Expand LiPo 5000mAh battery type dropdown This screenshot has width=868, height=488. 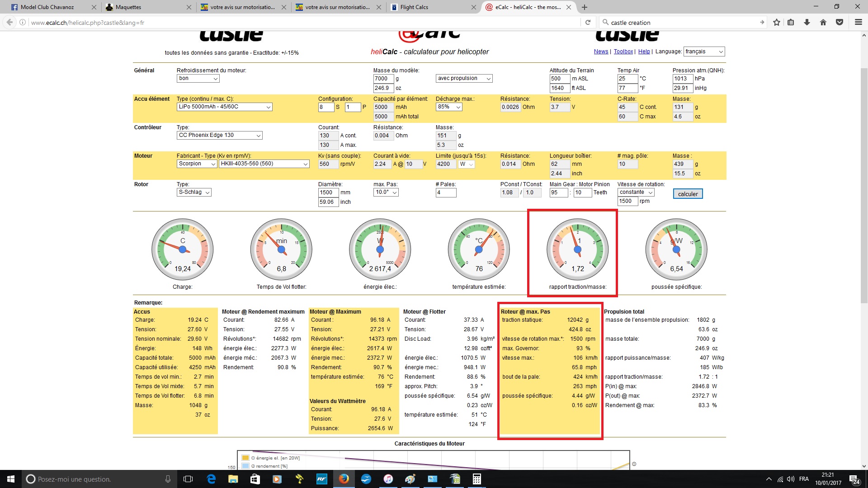pyautogui.click(x=224, y=107)
